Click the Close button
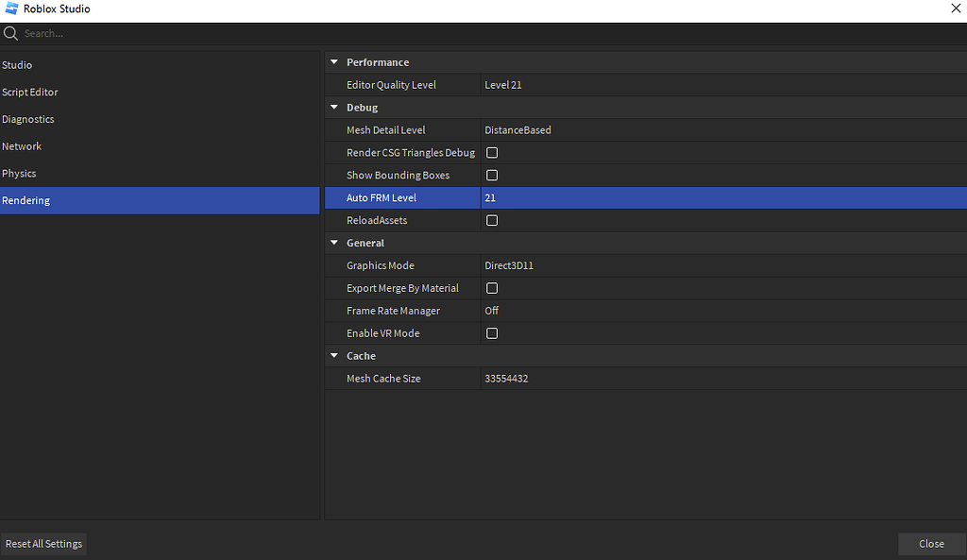967x560 pixels. click(x=931, y=544)
